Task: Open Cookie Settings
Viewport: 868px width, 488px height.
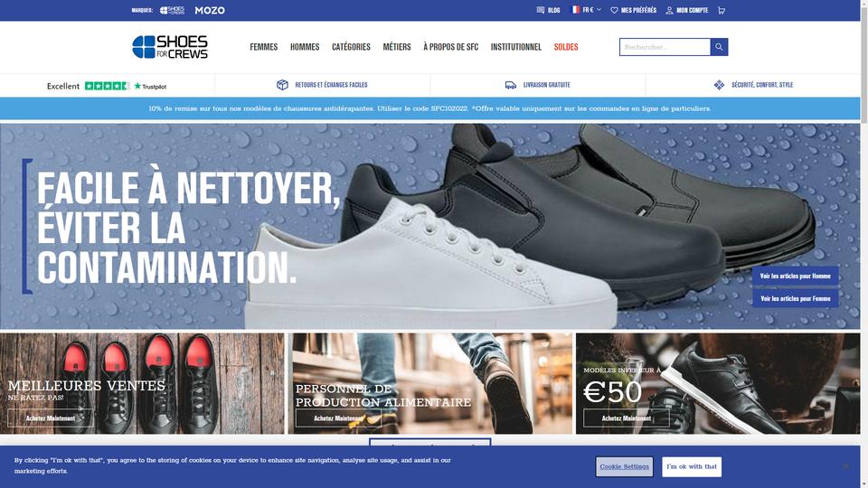Action: (x=625, y=467)
